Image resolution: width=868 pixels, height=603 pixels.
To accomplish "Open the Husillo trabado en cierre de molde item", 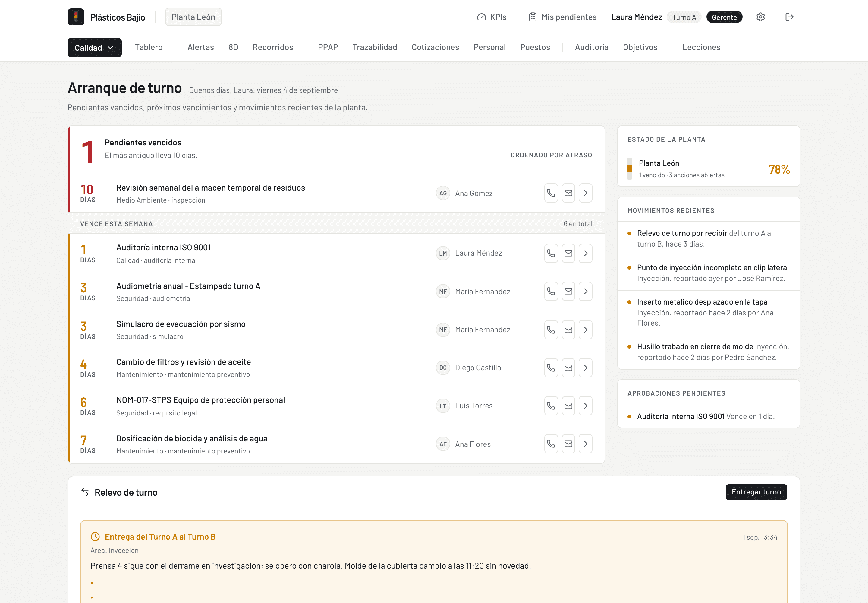I will (x=709, y=352).
